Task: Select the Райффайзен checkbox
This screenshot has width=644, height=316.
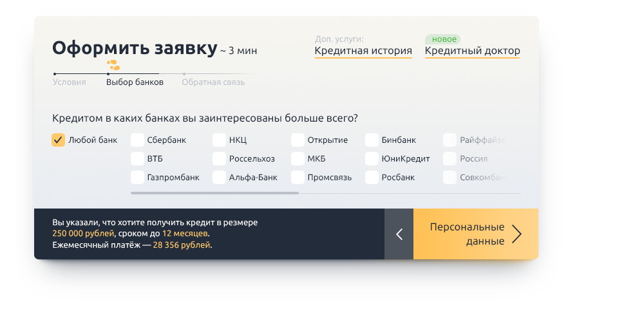Action: pyautogui.click(x=450, y=140)
